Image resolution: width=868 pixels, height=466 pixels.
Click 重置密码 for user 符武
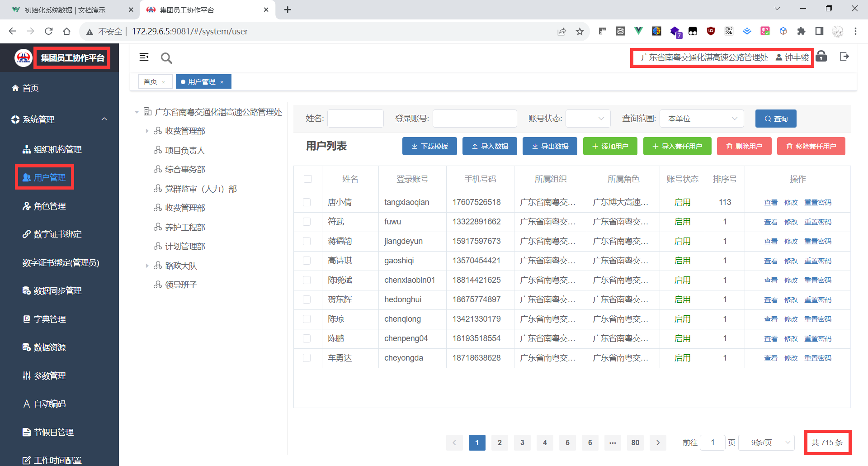pyautogui.click(x=817, y=222)
